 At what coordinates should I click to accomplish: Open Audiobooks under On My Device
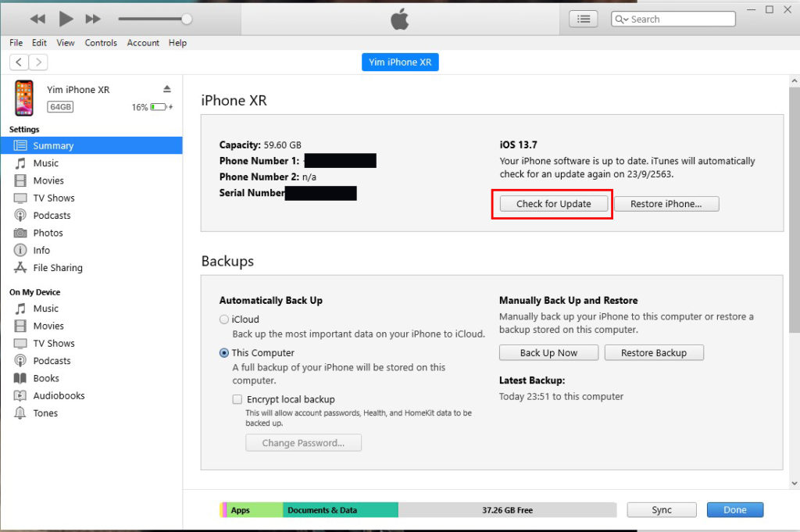tap(59, 396)
